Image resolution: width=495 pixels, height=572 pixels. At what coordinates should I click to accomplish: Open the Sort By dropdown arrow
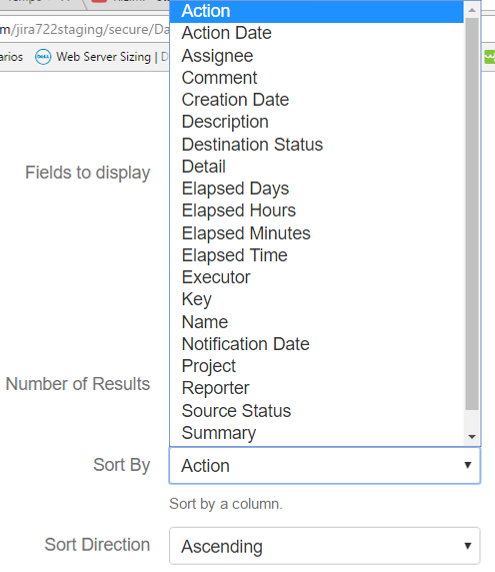[x=468, y=465]
